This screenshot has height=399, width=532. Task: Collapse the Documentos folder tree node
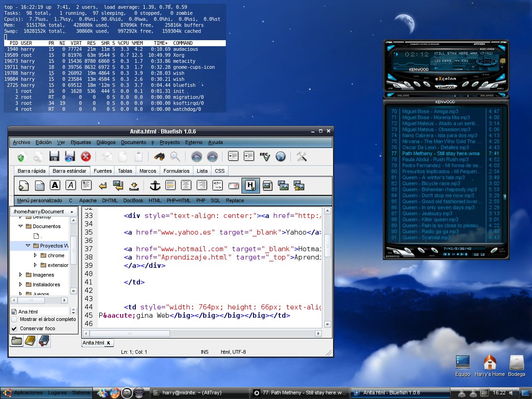[20, 226]
